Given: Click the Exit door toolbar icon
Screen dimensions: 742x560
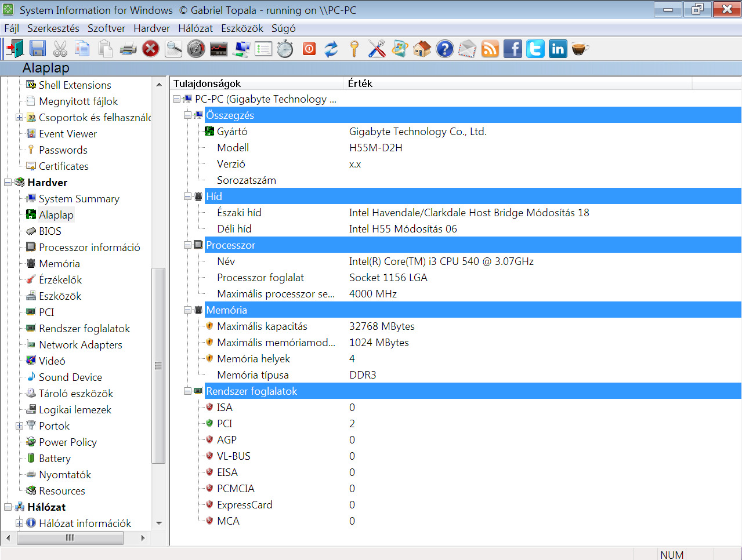Looking at the screenshot, I should point(14,49).
